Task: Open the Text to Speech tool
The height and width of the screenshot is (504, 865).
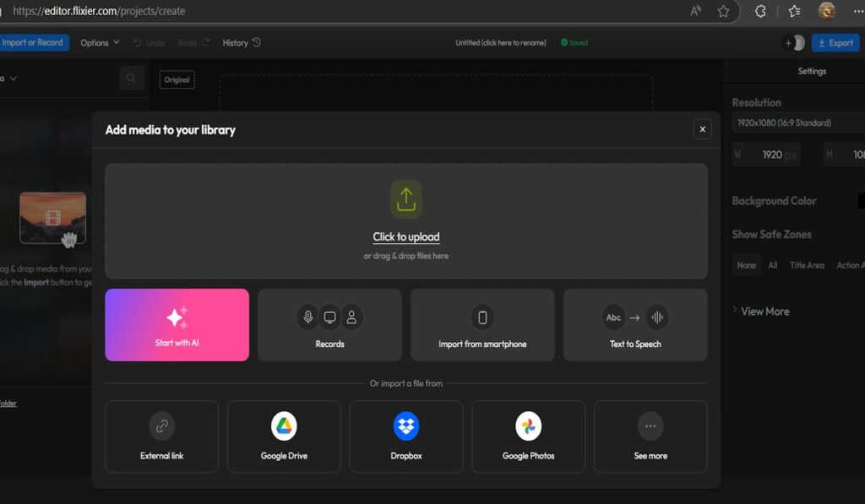Action: [x=635, y=325]
